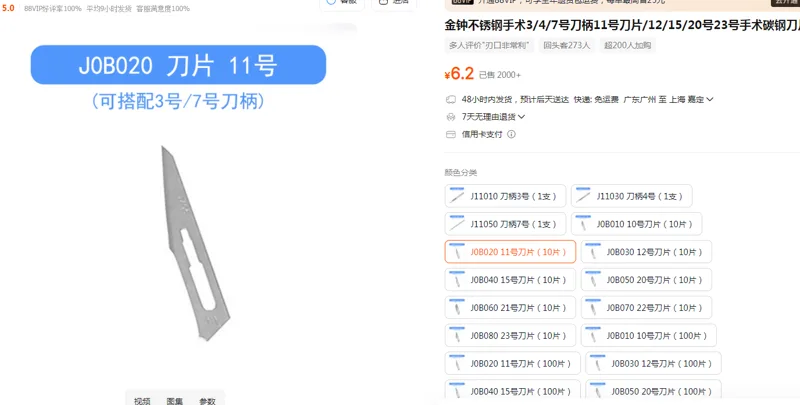800x405 pixels.
Task: Click the 多人评价"刃口非常锋利" tag
Action: (489, 45)
